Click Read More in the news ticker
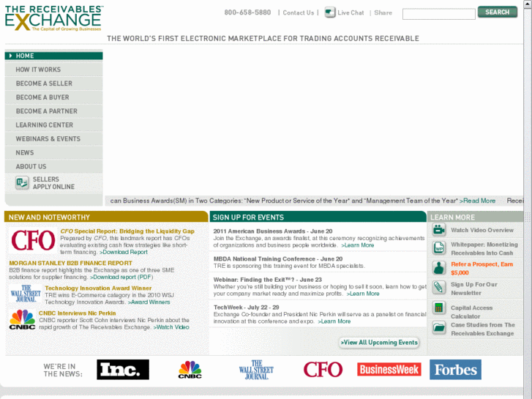Screen dimensions: 532x399 [477, 201]
